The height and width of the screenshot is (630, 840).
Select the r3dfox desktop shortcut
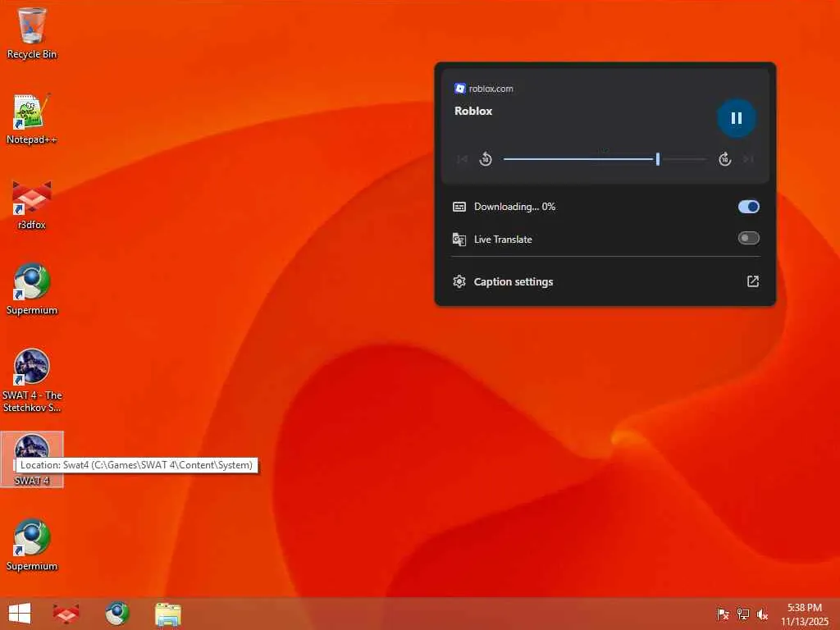click(32, 204)
